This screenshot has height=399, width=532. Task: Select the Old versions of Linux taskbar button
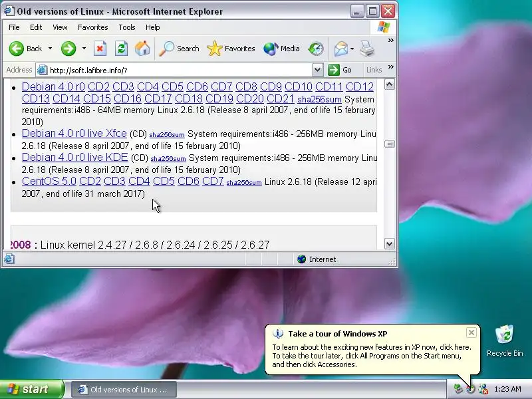point(124,390)
